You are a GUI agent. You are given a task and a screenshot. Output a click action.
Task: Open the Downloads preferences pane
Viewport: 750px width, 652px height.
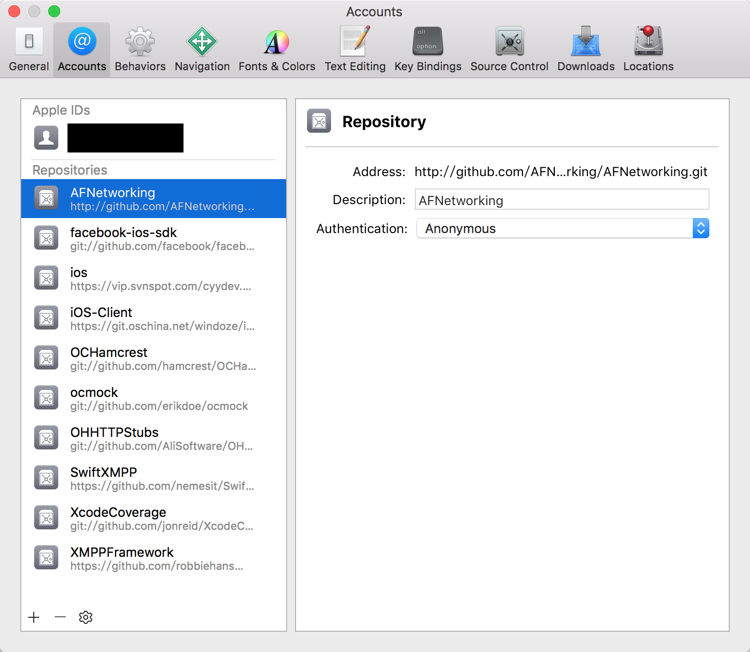point(586,50)
